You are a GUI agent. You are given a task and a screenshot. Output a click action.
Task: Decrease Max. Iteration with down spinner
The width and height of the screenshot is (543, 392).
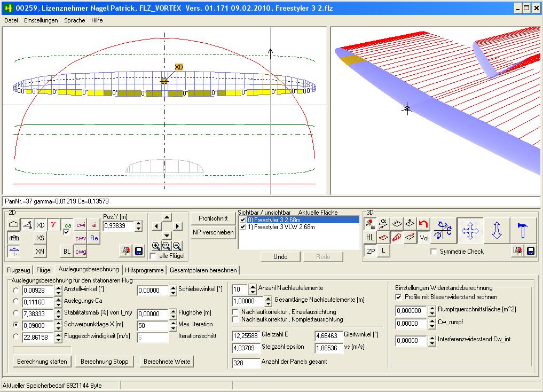click(173, 327)
